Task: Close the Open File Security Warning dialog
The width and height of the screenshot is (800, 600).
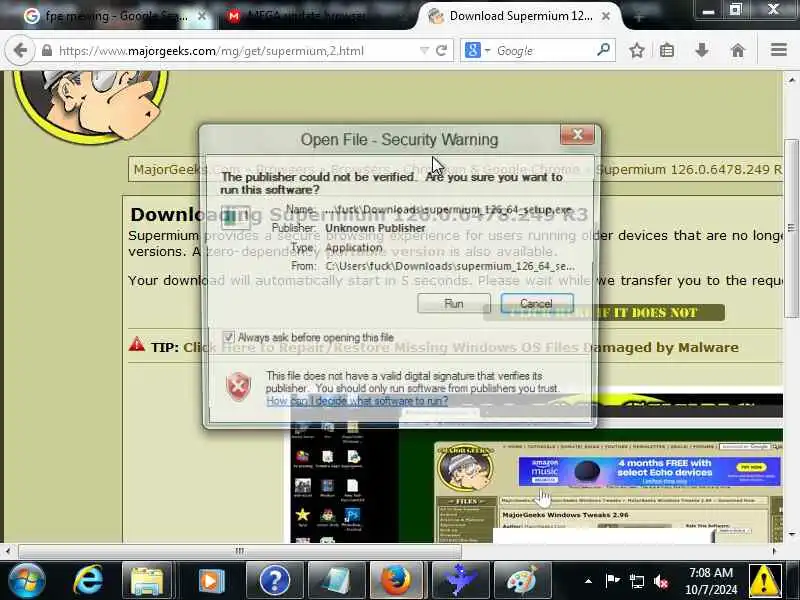Action: point(577,135)
